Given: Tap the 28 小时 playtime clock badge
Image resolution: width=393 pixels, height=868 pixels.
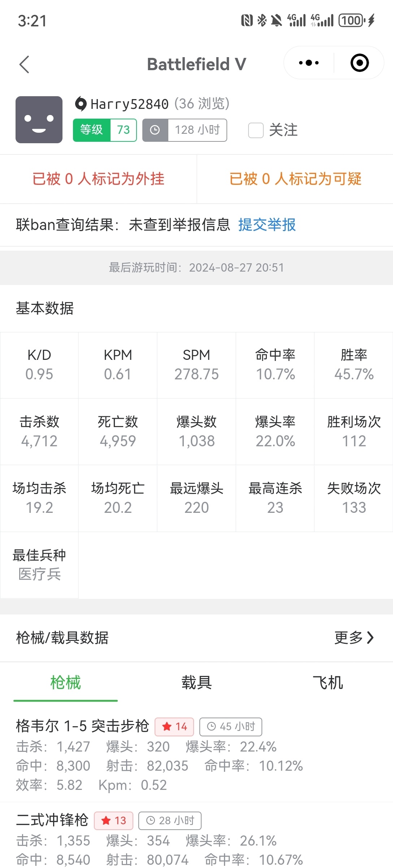Looking at the screenshot, I should [x=170, y=821].
